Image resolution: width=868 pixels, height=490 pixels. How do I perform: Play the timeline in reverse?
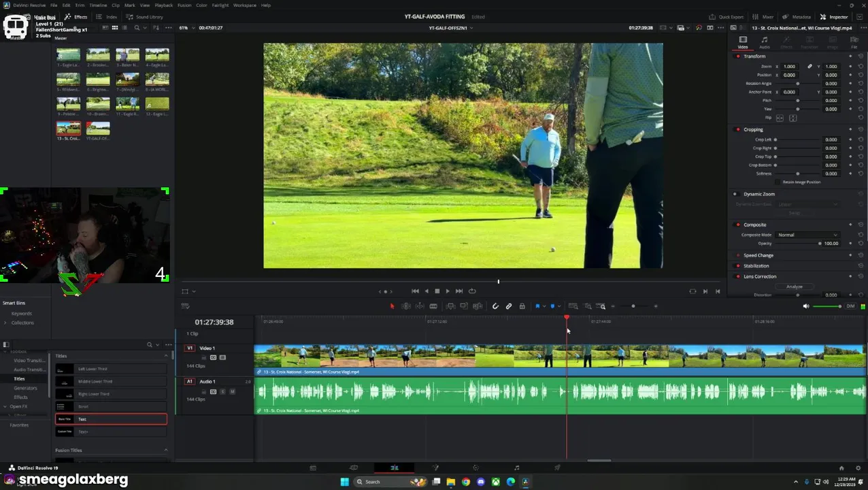(427, 291)
